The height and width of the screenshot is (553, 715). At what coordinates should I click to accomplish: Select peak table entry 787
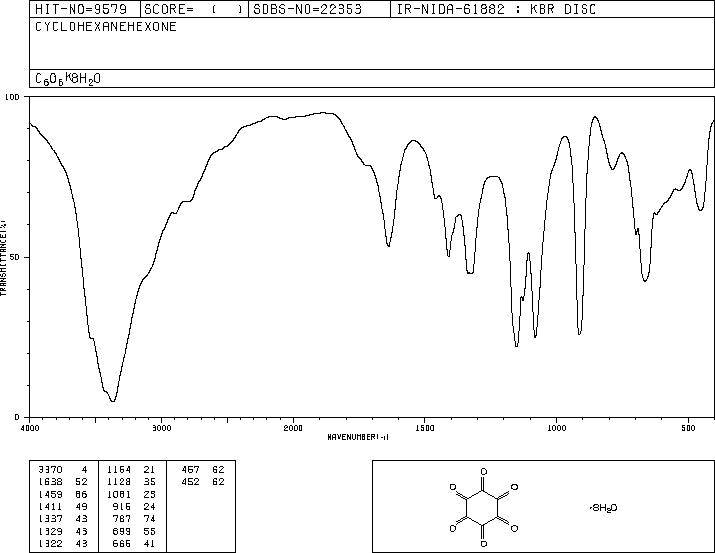pyautogui.click(x=122, y=519)
